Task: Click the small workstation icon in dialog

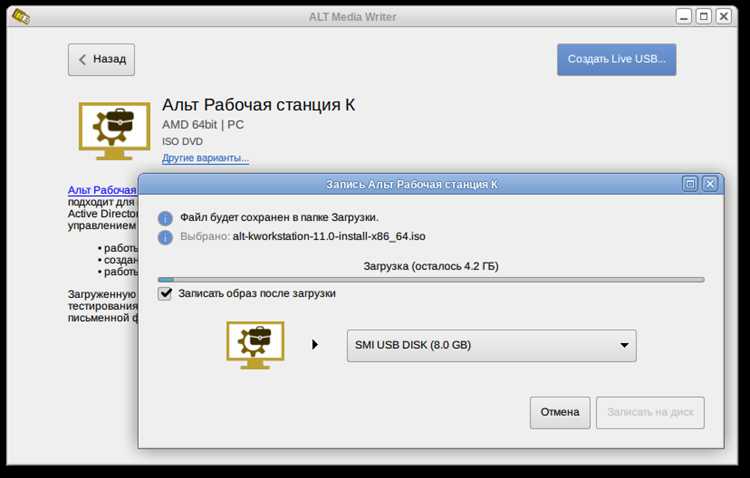Action: [255, 345]
